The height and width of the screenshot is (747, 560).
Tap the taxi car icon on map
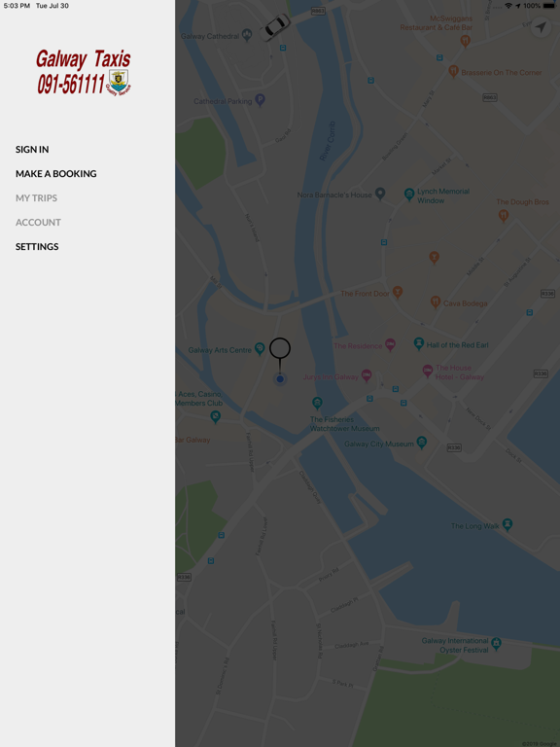tap(275, 26)
